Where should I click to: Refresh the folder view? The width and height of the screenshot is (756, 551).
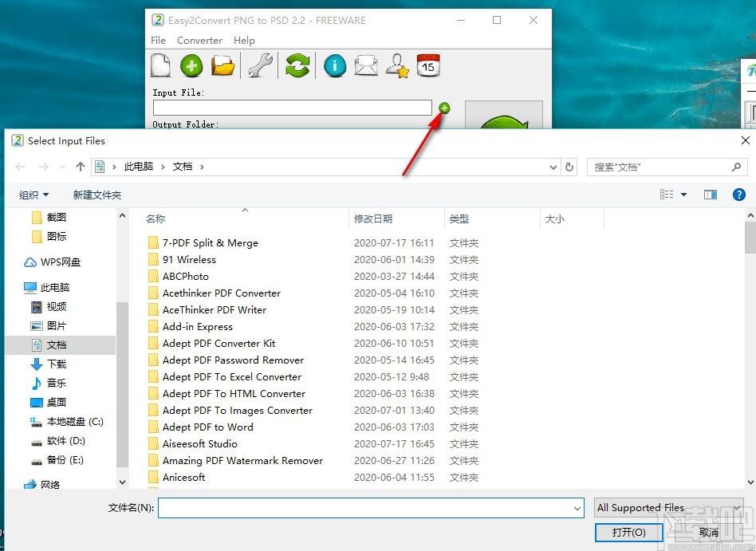569,167
